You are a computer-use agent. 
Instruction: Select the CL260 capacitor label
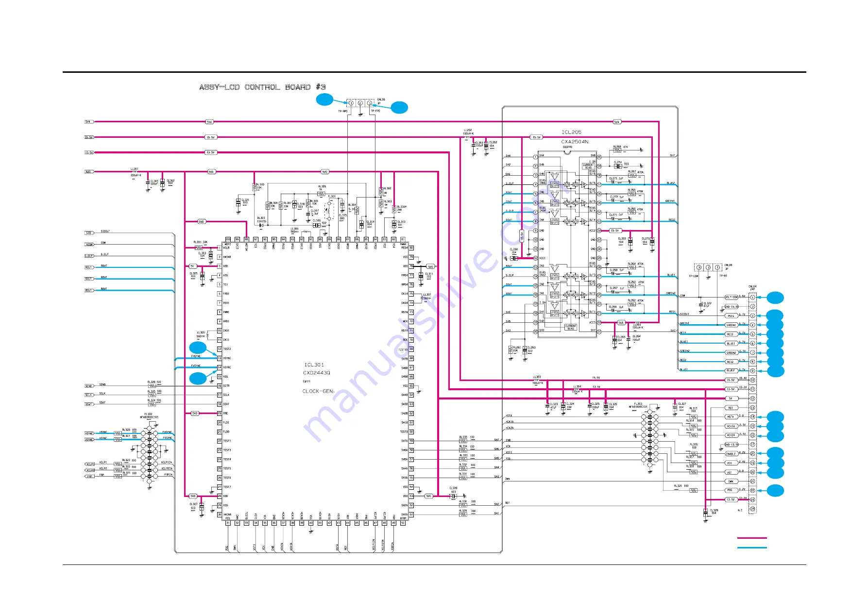(x=513, y=250)
